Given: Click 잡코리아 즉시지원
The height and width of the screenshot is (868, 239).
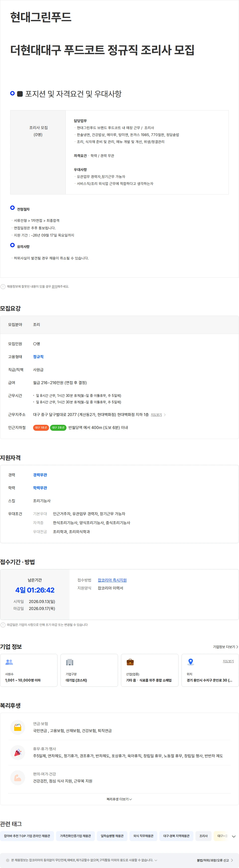Looking at the screenshot, I should (112, 580).
